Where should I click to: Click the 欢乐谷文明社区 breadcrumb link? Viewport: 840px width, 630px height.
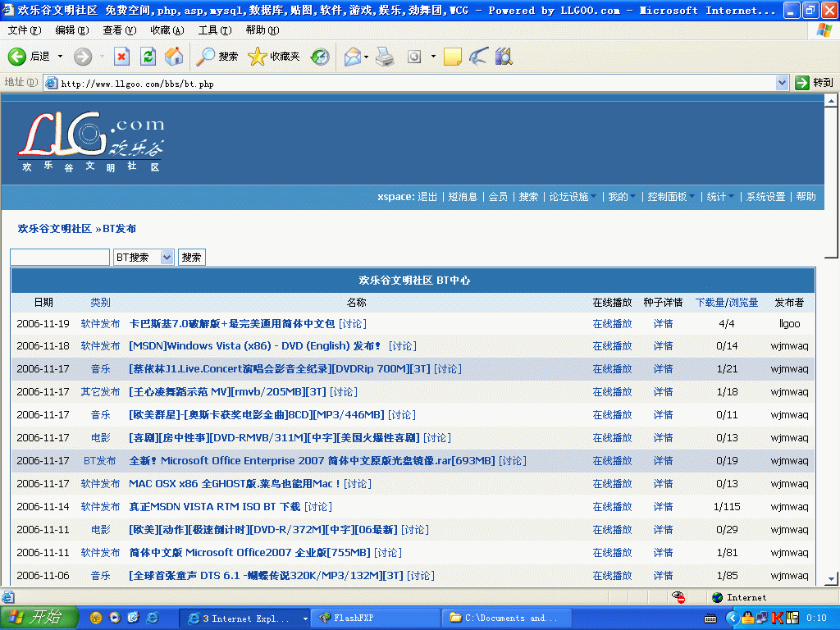(55, 229)
